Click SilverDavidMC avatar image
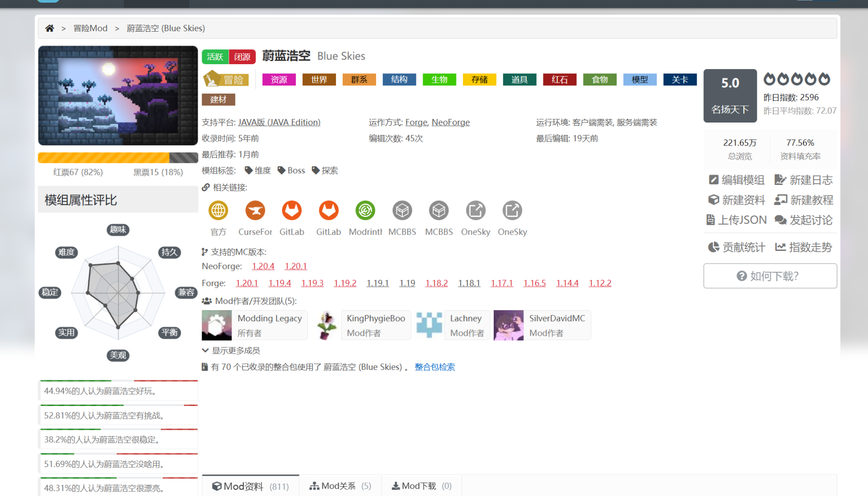 coord(509,325)
